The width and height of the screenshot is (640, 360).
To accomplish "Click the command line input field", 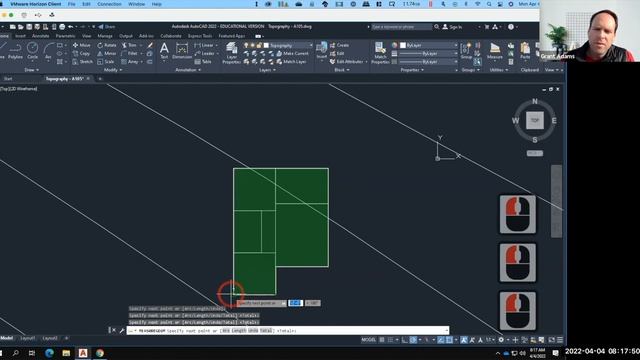I will coord(288,330).
